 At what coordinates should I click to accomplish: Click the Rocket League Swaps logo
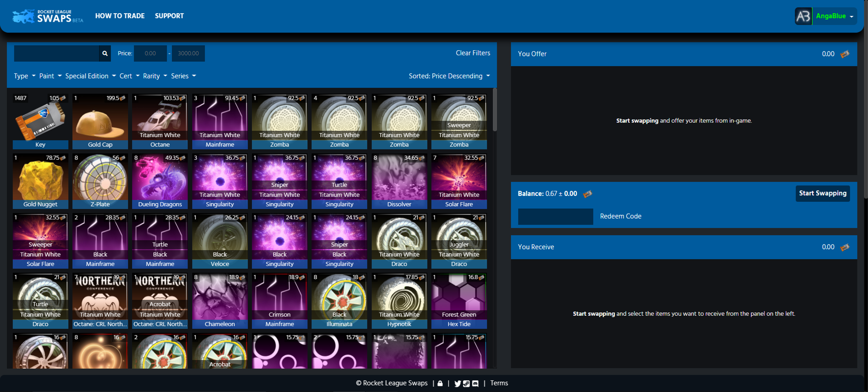47,16
